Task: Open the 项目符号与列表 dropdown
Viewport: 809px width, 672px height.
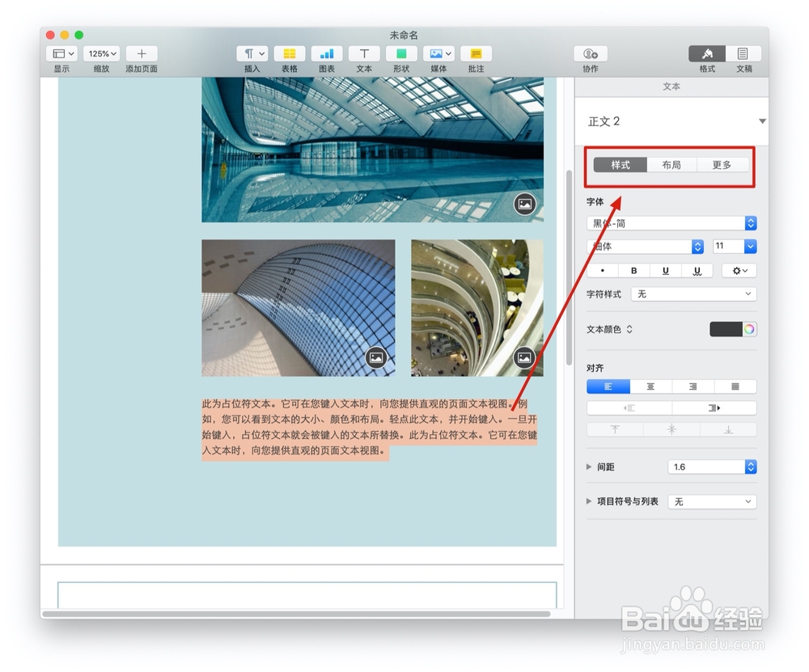Action: [x=712, y=501]
